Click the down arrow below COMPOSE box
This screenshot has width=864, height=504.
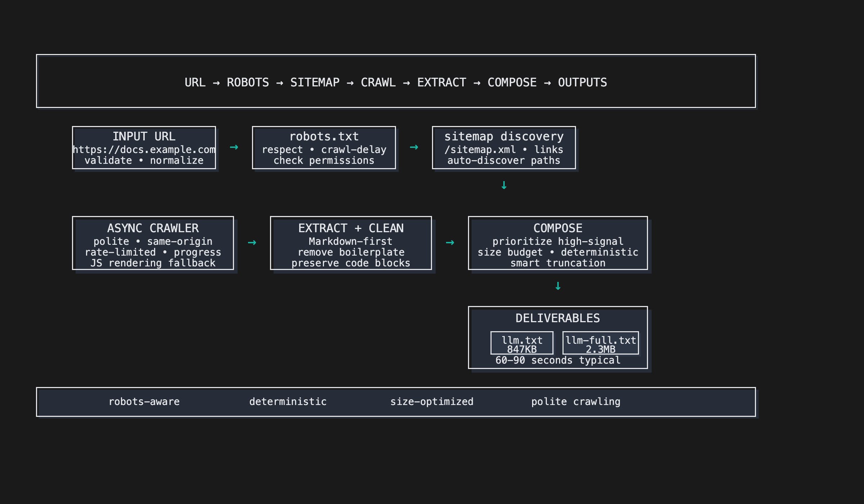click(558, 286)
